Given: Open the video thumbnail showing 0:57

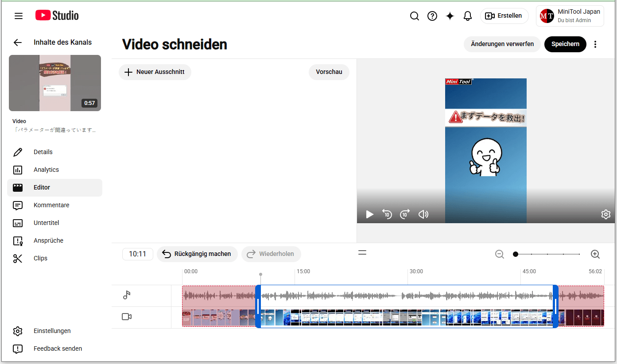Looking at the screenshot, I should [x=55, y=83].
